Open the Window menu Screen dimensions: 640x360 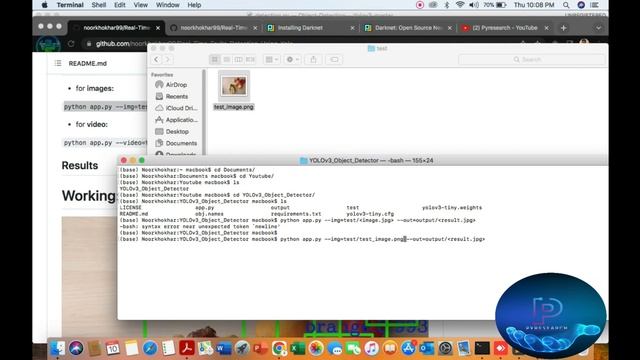(x=168, y=5)
